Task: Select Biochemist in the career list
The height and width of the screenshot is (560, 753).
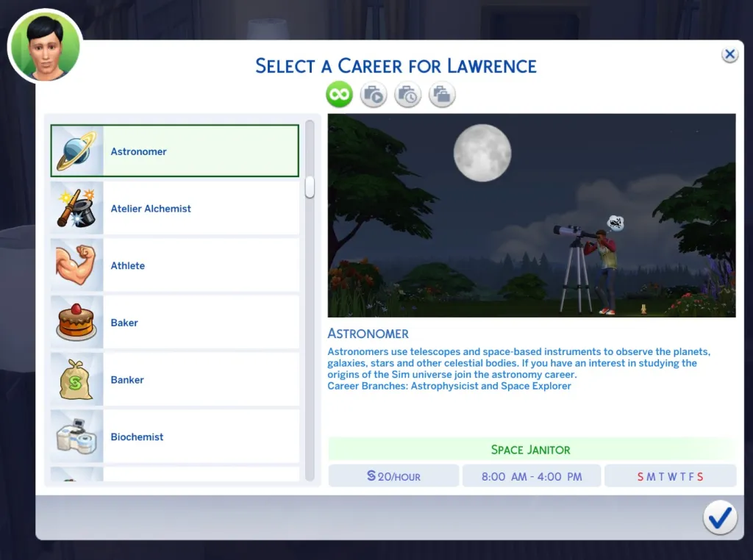Action: [200, 437]
